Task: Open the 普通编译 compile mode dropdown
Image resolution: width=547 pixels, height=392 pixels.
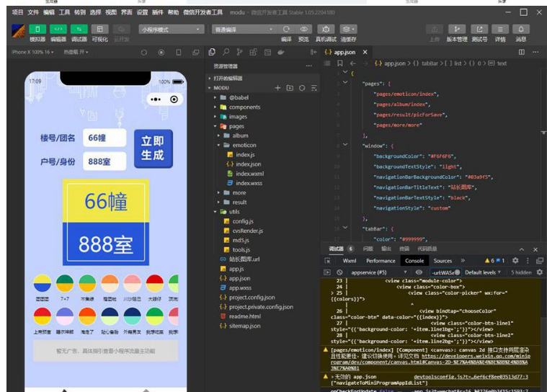Action: pyautogui.click(x=241, y=29)
